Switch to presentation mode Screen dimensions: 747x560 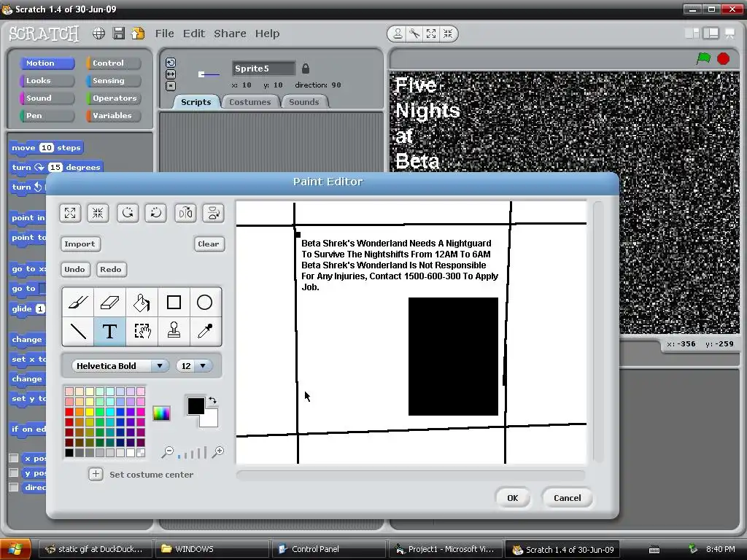[x=729, y=33]
